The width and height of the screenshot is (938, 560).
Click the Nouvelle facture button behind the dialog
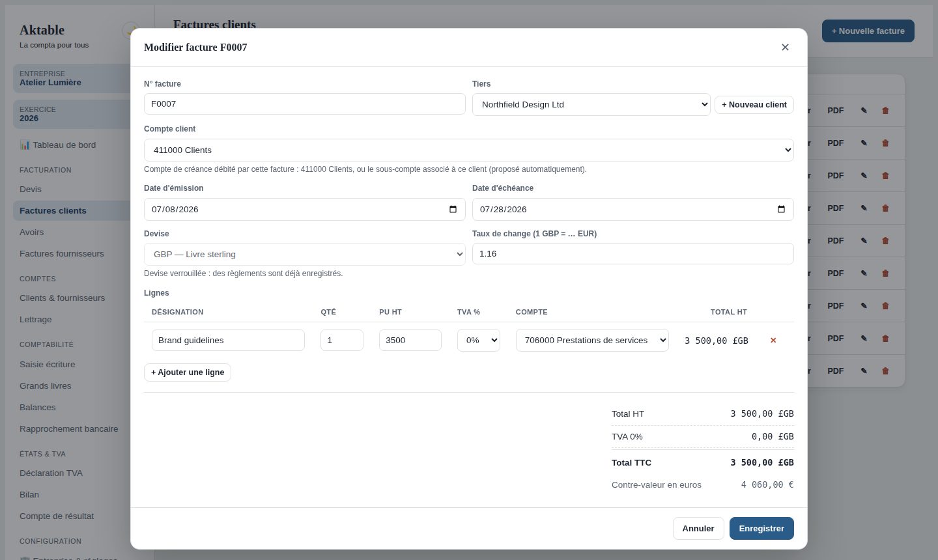(x=868, y=31)
